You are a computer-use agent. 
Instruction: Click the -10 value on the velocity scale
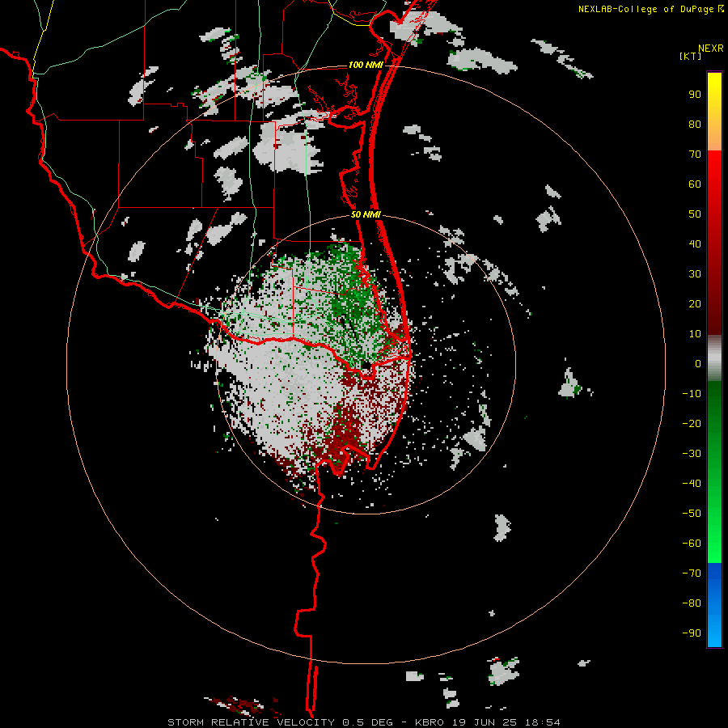(x=692, y=394)
